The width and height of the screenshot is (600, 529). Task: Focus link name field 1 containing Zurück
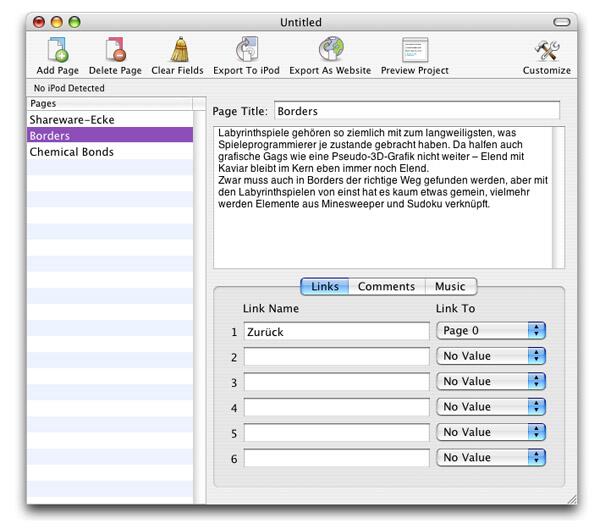[336, 331]
